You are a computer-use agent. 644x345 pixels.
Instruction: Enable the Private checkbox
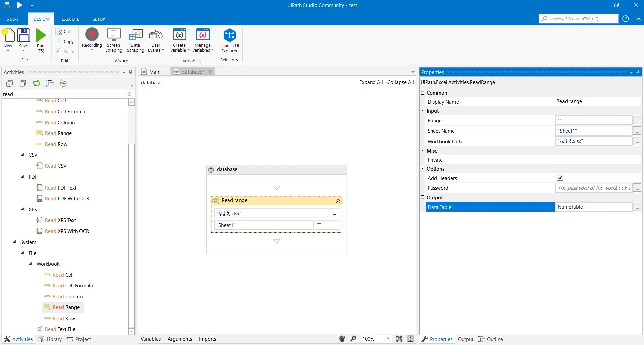[x=559, y=159]
